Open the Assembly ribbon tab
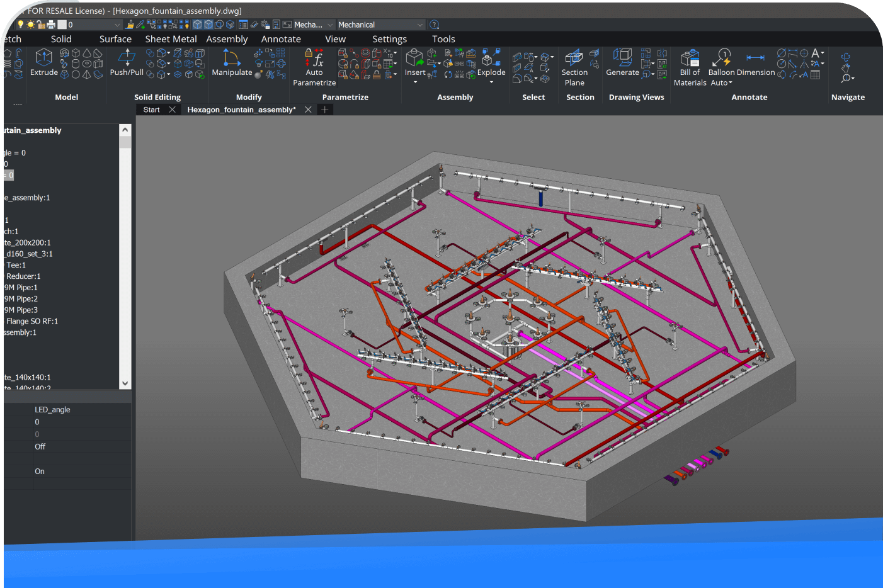This screenshot has width=883, height=588. click(x=227, y=39)
